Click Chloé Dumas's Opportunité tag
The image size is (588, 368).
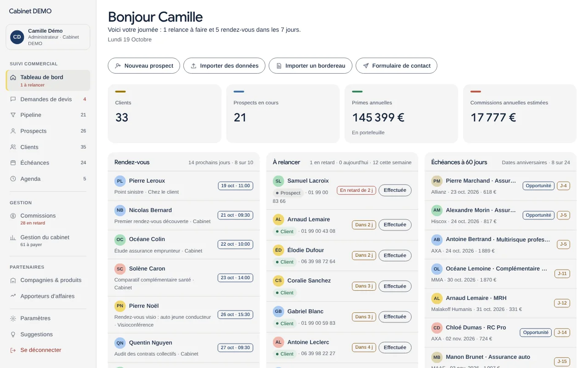pyautogui.click(x=536, y=333)
